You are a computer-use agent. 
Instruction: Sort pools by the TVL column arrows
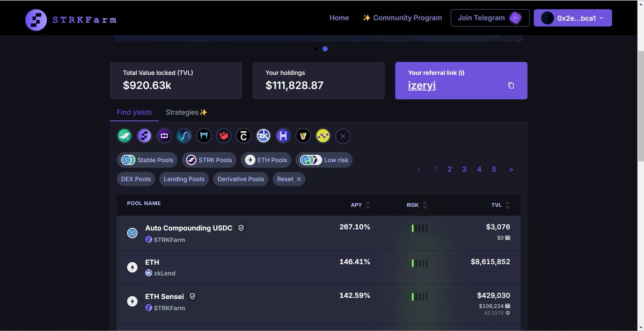tap(508, 205)
